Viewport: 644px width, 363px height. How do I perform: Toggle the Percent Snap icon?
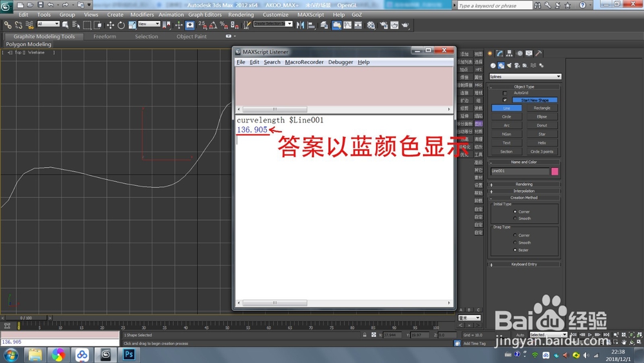click(x=224, y=25)
